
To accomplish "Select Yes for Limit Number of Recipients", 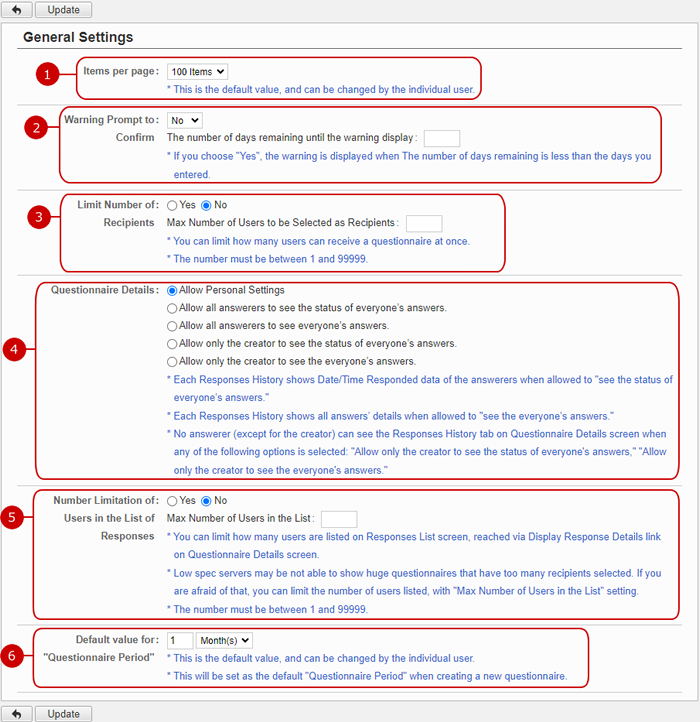I will [172, 205].
